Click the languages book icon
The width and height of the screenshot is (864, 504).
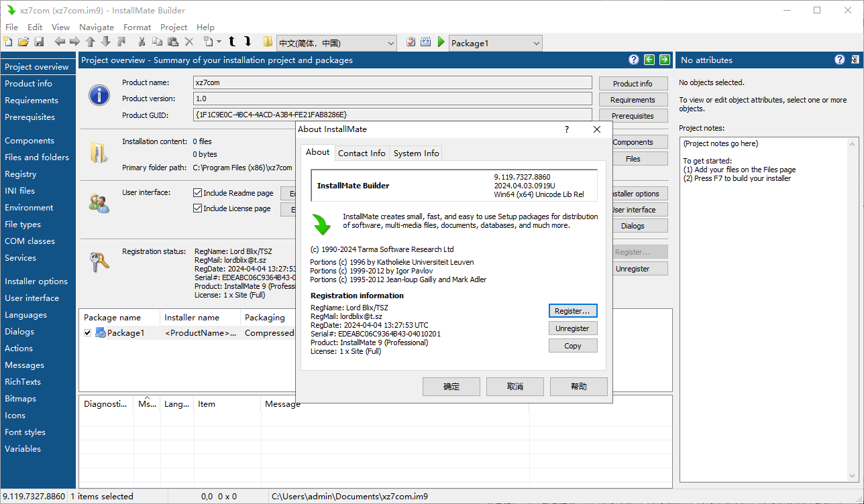coord(268,42)
